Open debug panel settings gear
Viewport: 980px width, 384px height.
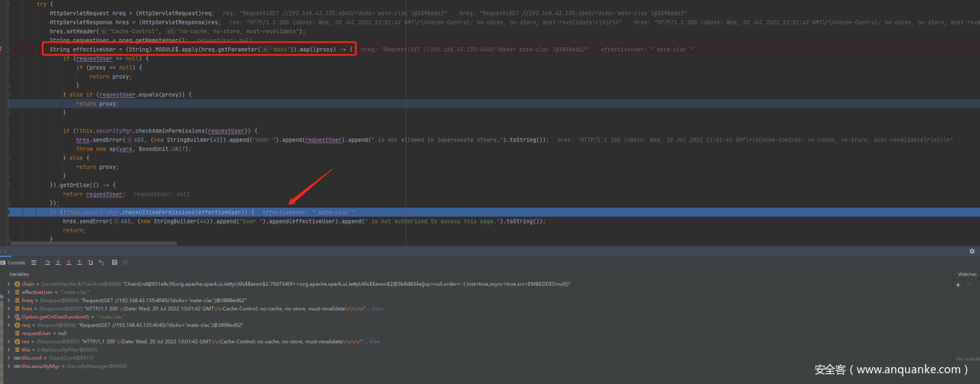click(x=972, y=251)
